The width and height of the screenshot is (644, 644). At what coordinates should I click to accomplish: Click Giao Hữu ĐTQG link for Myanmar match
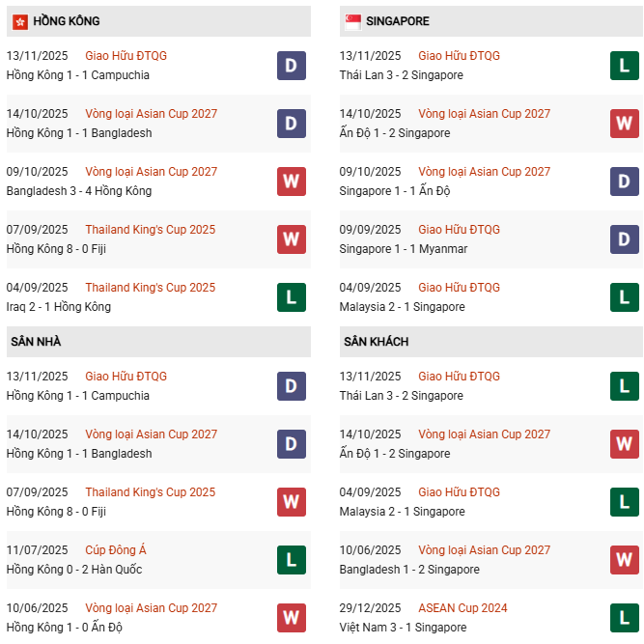click(459, 230)
